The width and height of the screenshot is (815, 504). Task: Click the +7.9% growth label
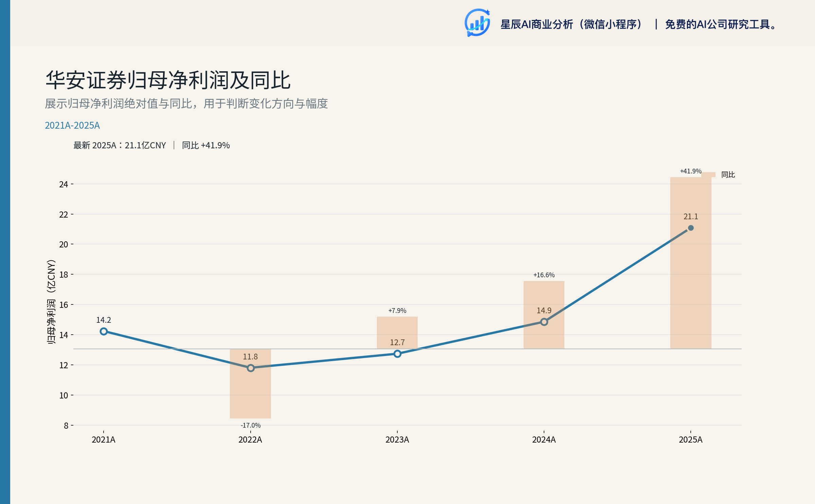[x=397, y=311]
